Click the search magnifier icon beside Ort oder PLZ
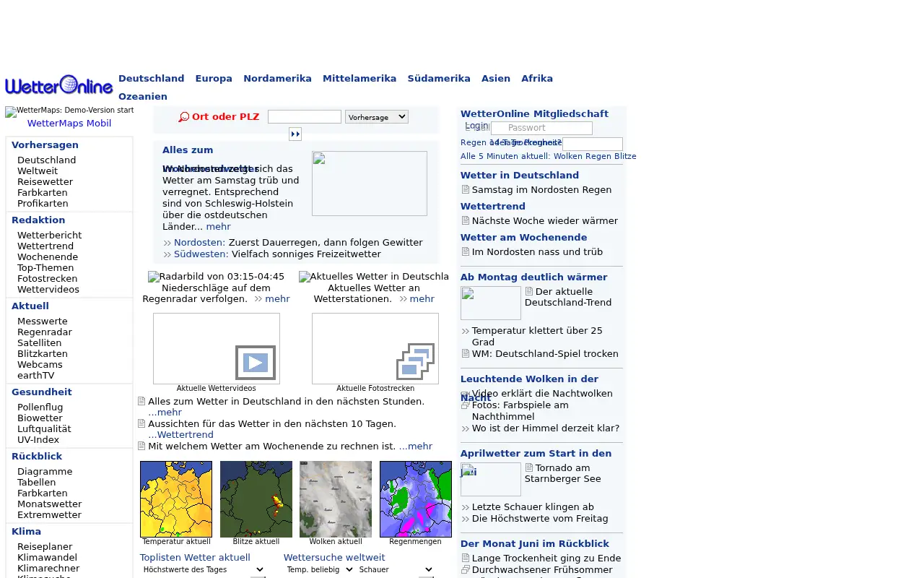The image size is (924, 578). (184, 117)
